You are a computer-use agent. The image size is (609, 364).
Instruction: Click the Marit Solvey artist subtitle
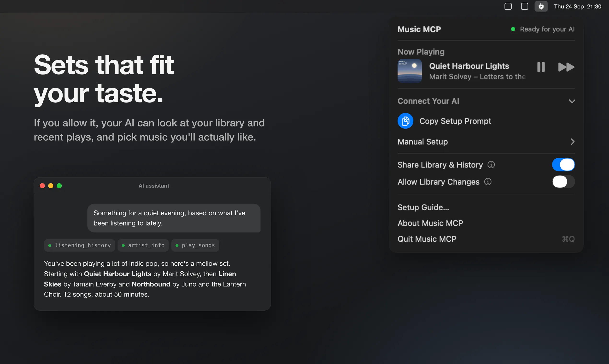[x=477, y=77]
